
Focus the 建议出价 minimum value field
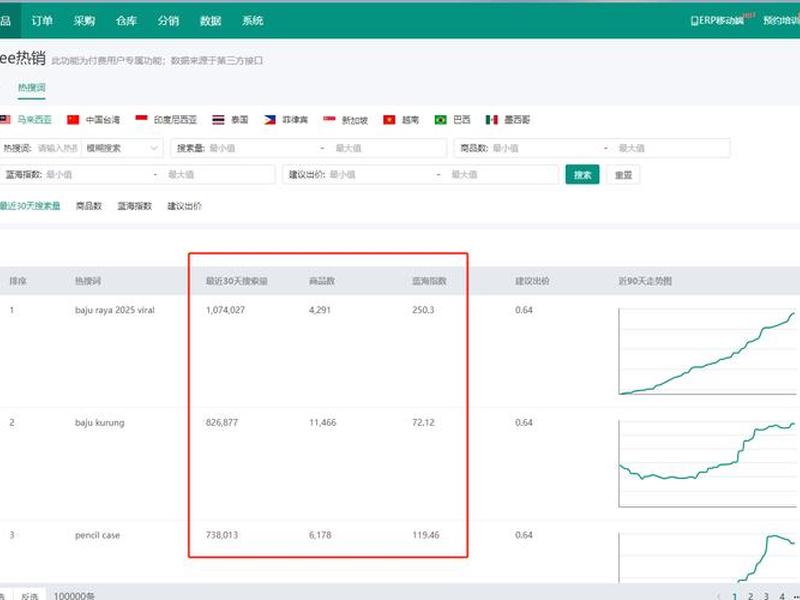pos(380,174)
